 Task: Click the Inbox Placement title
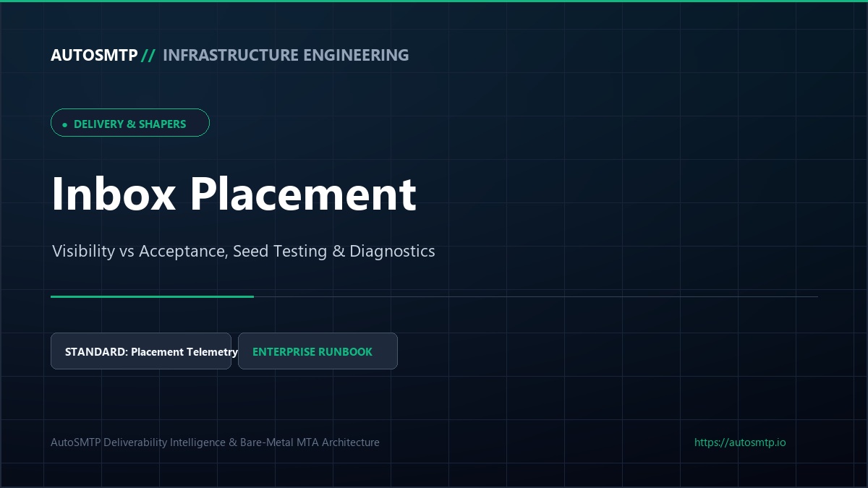(x=234, y=194)
